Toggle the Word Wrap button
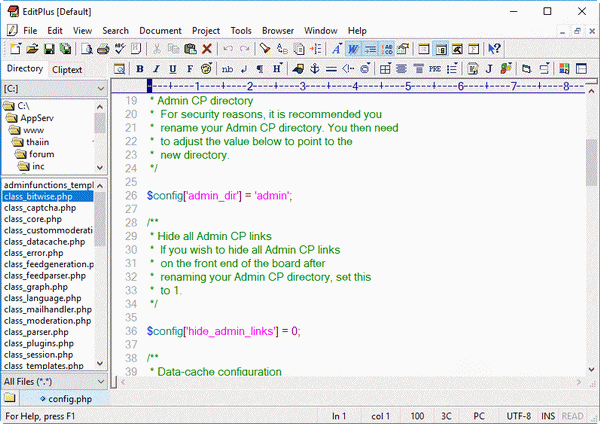 click(x=354, y=48)
